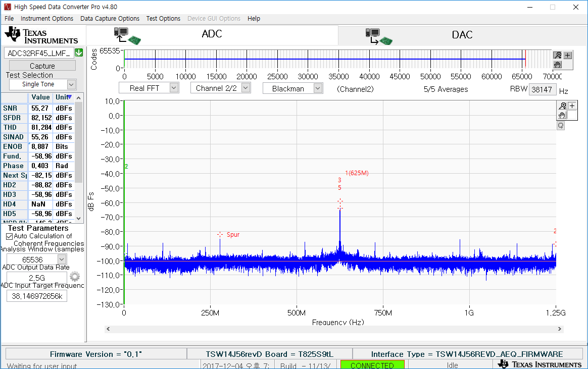This screenshot has width=588, height=369.
Task: Toggle Auto Calculation of Coherent Frequencies checkbox
Action: click(10, 236)
